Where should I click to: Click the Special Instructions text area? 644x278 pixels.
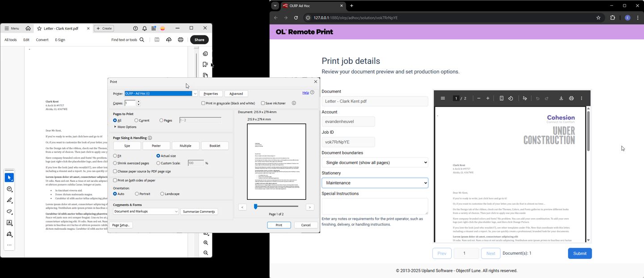click(375, 206)
